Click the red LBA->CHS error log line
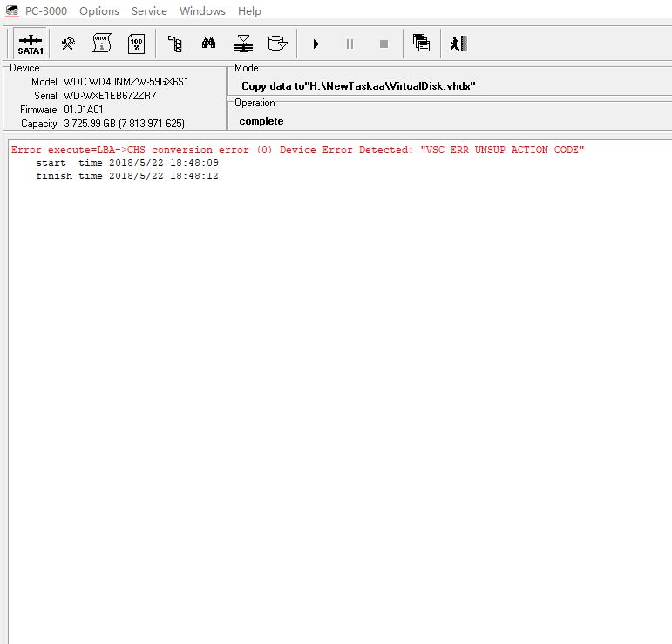Image resolution: width=672 pixels, height=644 pixels. click(297, 150)
